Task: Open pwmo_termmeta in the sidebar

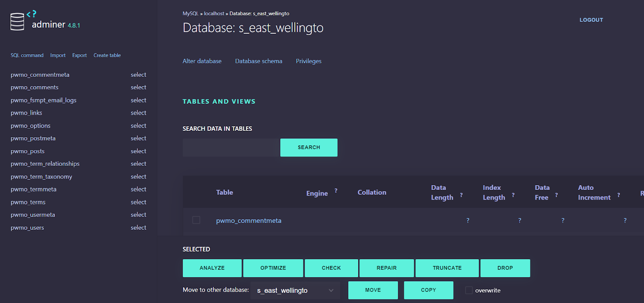Action: (33, 190)
